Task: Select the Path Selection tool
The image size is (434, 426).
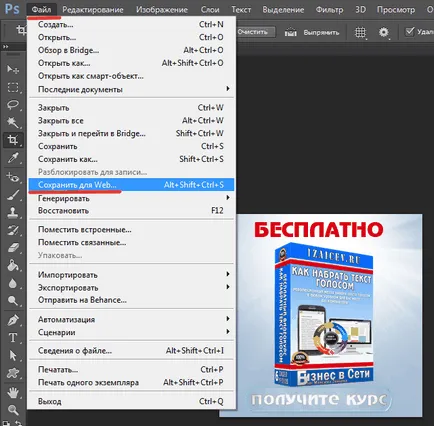Action: 13,355
